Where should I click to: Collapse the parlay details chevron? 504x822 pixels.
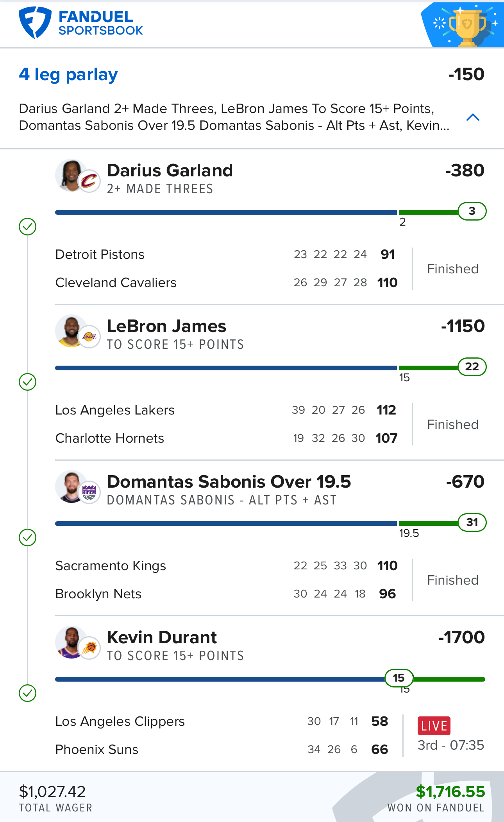473,117
